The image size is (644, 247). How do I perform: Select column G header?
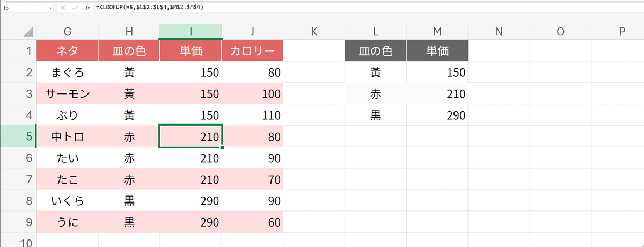coord(68,32)
